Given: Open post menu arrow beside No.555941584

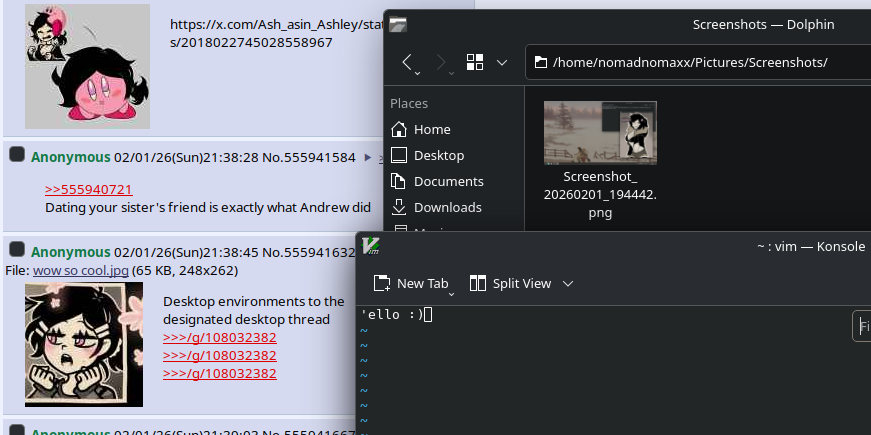Looking at the screenshot, I should pyautogui.click(x=367, y=158).
